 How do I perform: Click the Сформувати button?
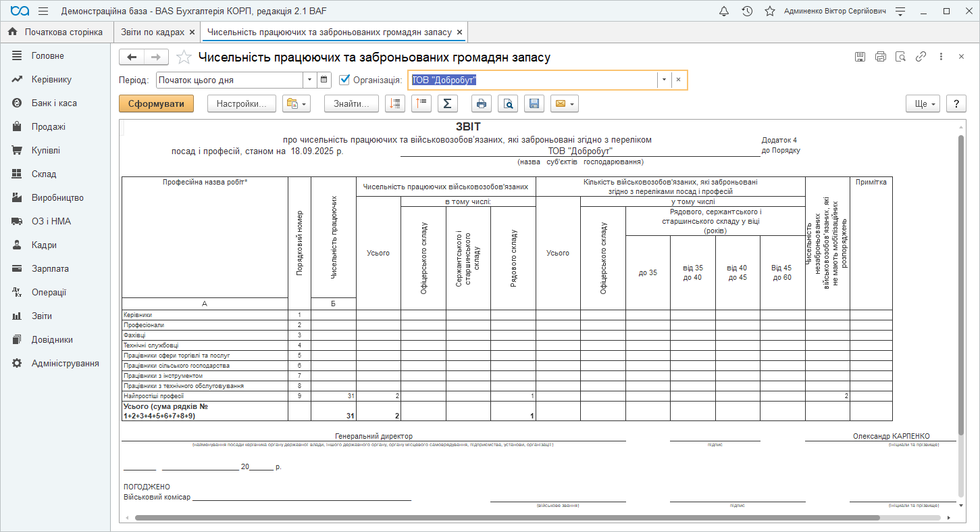point(156,103)
